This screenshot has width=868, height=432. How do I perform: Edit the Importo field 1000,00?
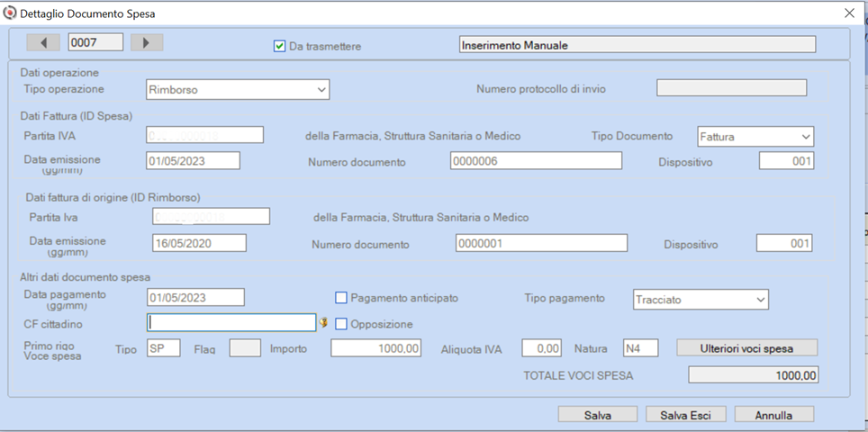click(x=375, y=348)
